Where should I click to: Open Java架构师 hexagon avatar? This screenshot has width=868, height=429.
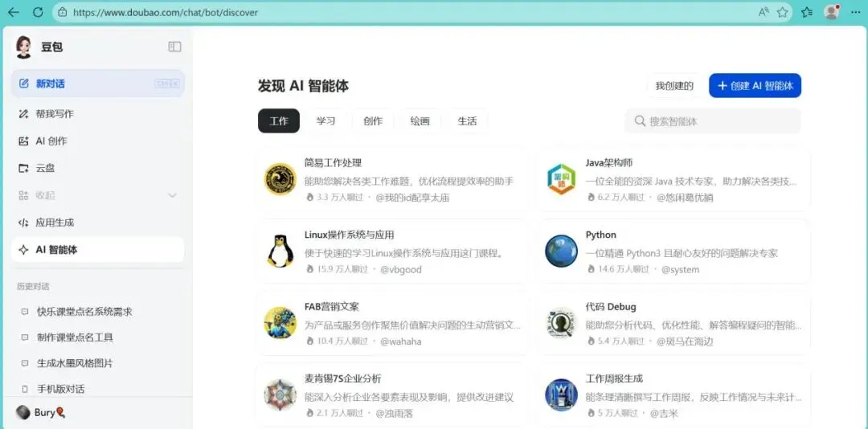[561, 179]
